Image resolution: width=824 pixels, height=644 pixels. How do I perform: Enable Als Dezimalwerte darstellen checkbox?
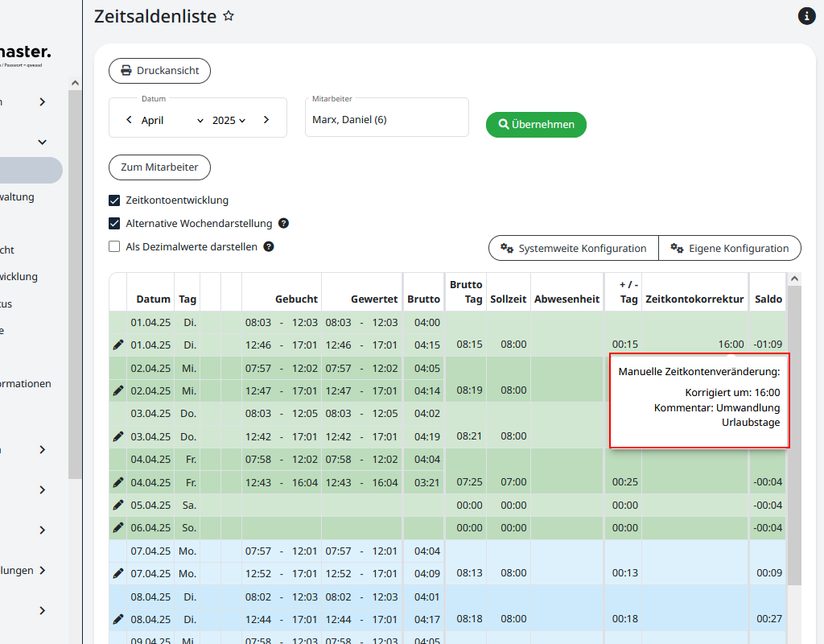coord(114,247)
